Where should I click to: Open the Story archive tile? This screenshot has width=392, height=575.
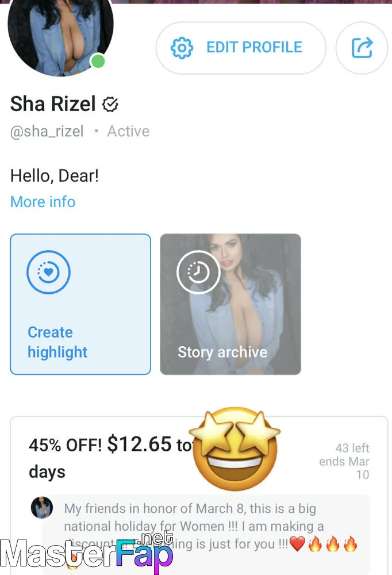coord(230,304)
